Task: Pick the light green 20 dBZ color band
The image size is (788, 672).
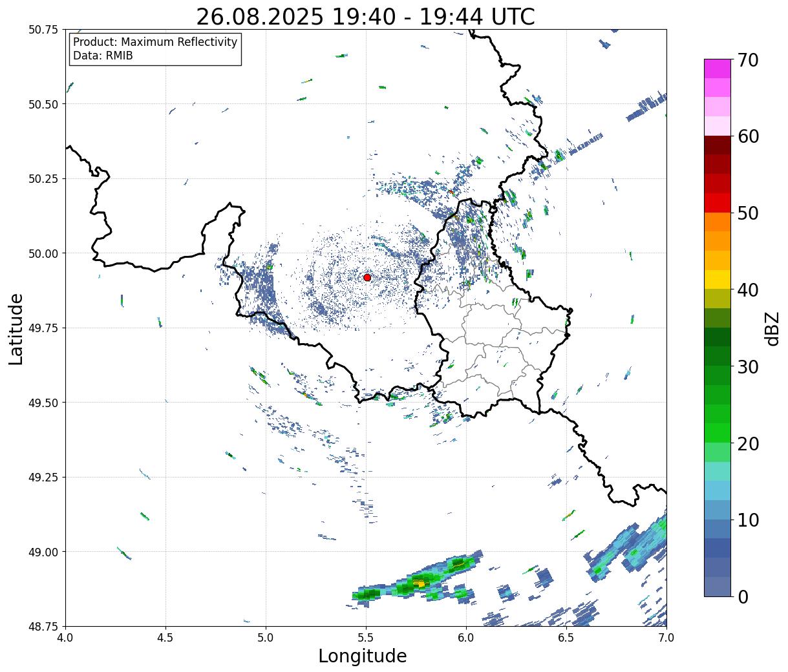Action: coord(718,452)
